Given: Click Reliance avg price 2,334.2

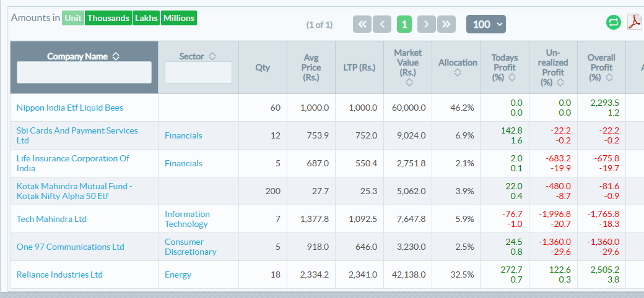Looking at the screenshot, I should [x=315, y=275].
